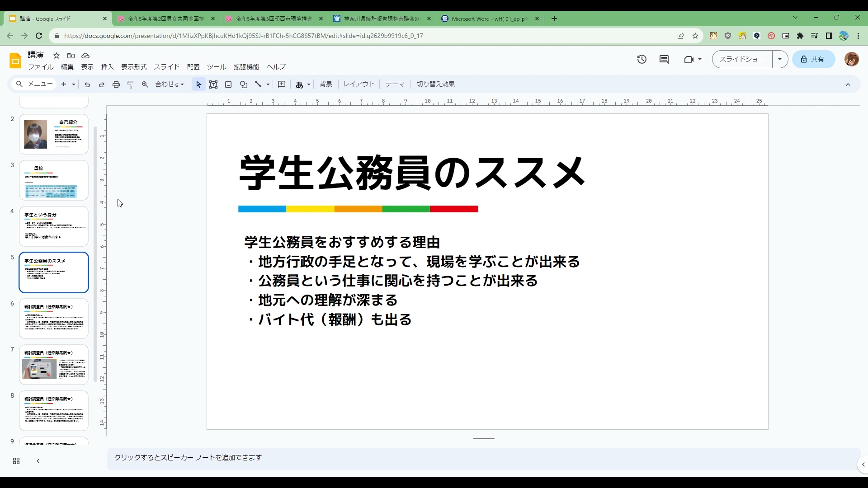Image resolution: width=868 pixels, height=488 pixels.
Task: Open the new slide layout dropdown arrow
Action: [74, 84]
